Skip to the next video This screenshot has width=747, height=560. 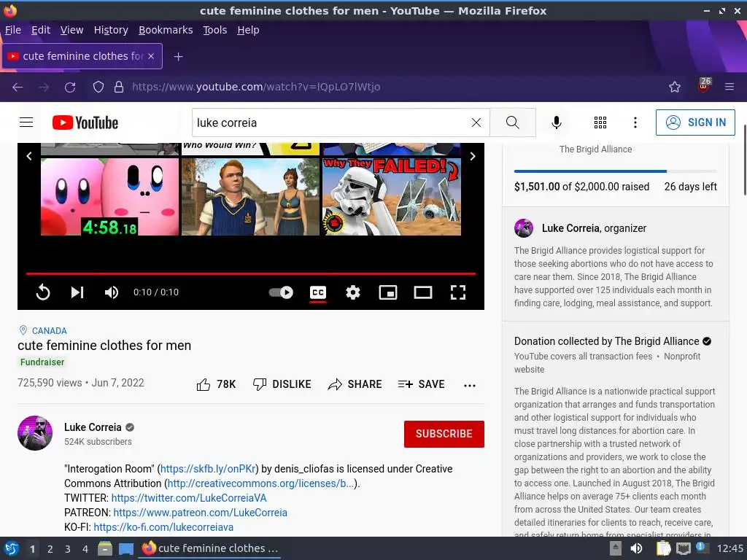[x=77, y=292]
